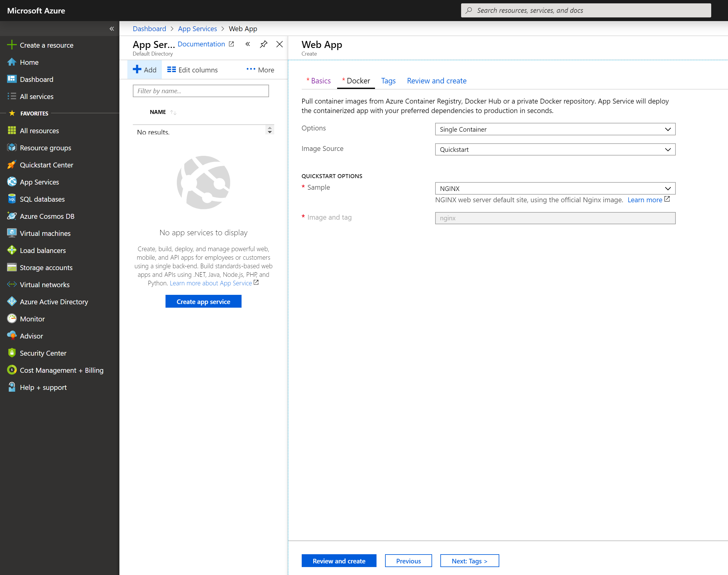Click the Azure Home icon in sidebar
Image resolution: width=728 pixels, height=575 pixels.
tap(12, 62)
